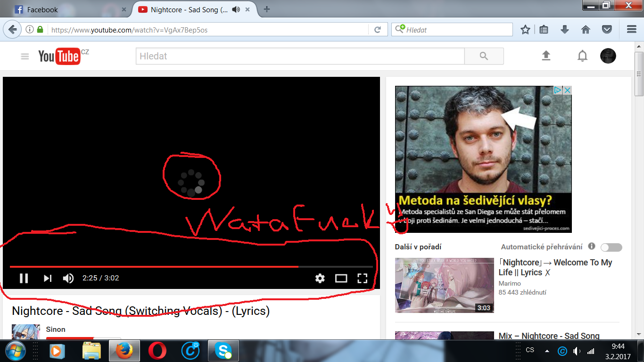
Task: Click the YouTube search field Hledat
Action: (300, 56)
